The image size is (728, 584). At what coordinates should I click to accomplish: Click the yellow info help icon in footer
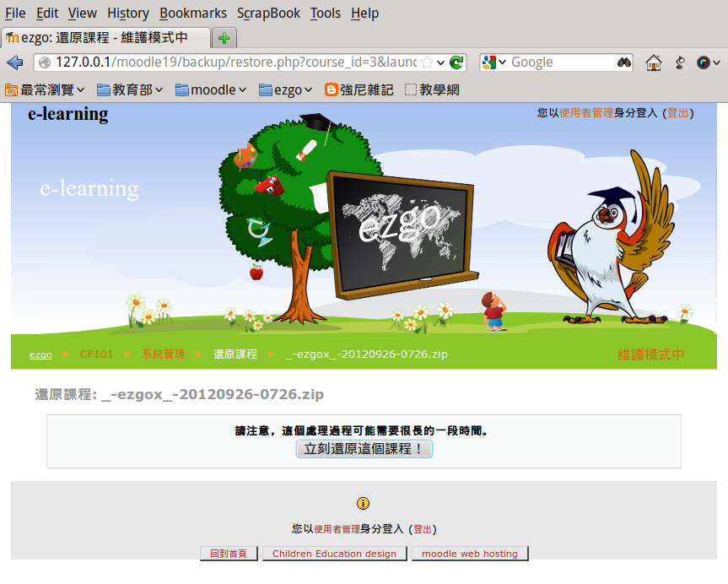pyautogui.click(x=363, y=503)
